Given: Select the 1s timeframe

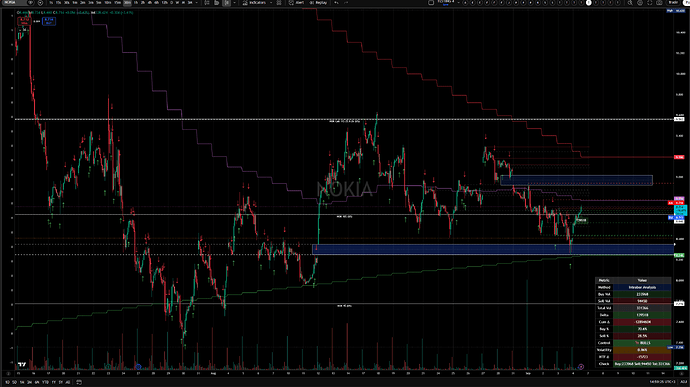Looking at the screenshot, I should (x=51, y=2).
